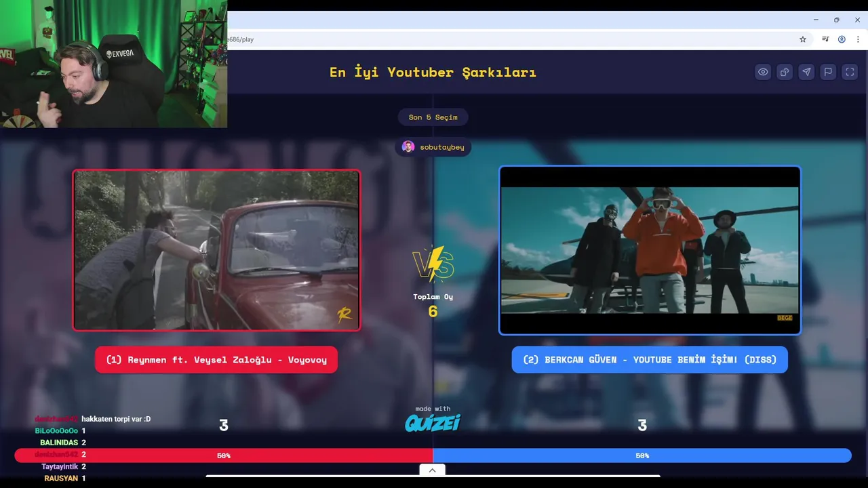The image size is (868, 488).
Task: Restore down the Chrome window
Action: click(x=836, y=20)
